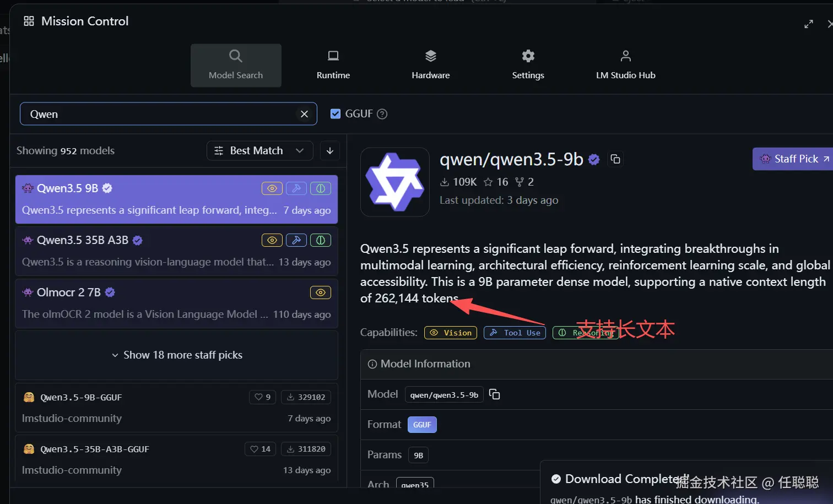The width and height of the screenshot is (833, 504).
Task: Click the vision eye icon on Qwen3.5 35B A3B
Action: pyautogui.click(x=272, y=240)
